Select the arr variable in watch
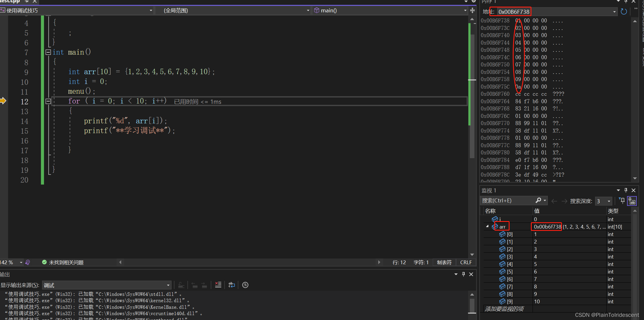Screen dimensions: 644x320 pyautogui.click(x=502, y=227)
